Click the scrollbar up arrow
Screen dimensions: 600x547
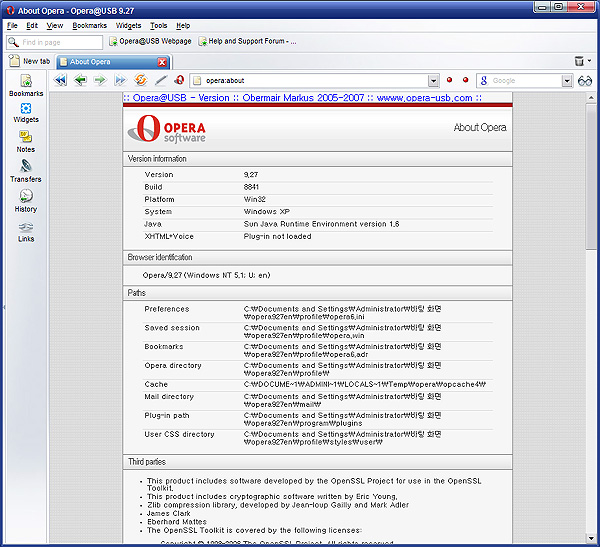591,98
